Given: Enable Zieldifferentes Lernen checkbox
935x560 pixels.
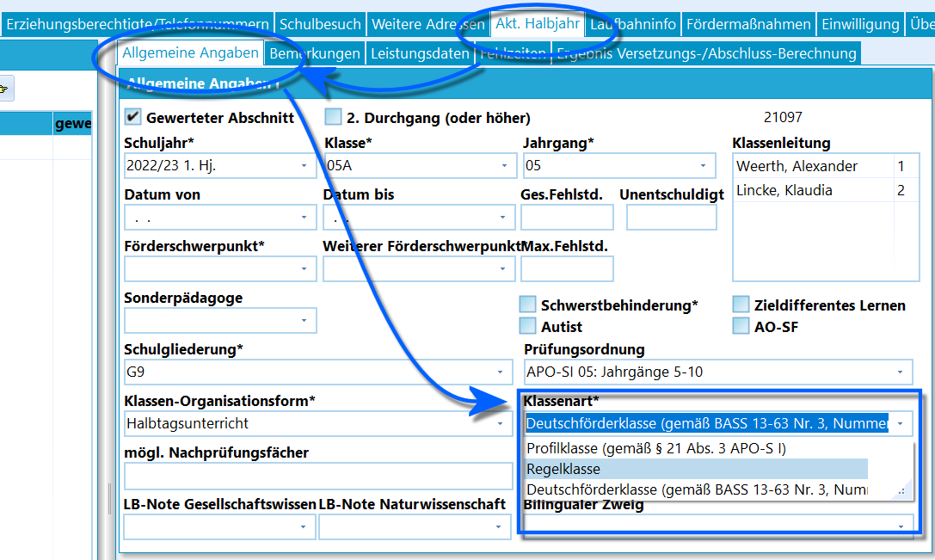Looking at the screenshot, I should (741, 305).
